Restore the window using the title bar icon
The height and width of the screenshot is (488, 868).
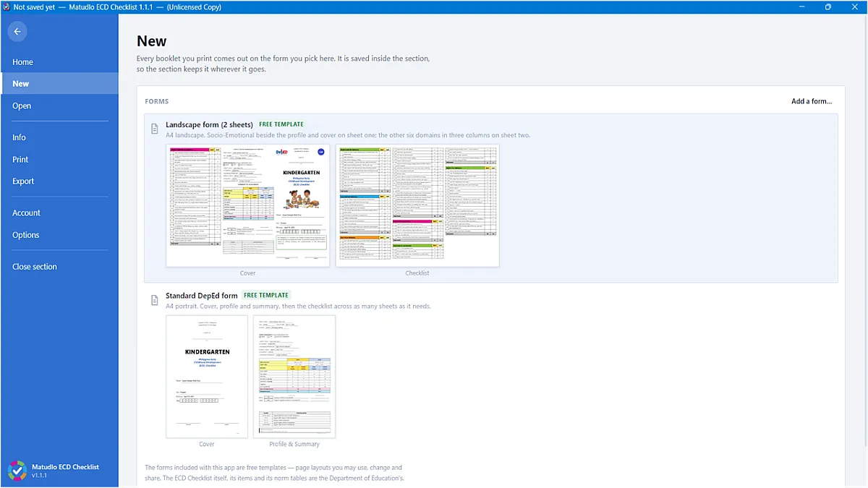click(828, 7)
